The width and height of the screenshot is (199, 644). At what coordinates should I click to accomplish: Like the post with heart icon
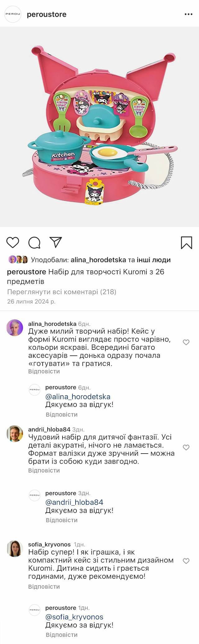click(13, 242)
